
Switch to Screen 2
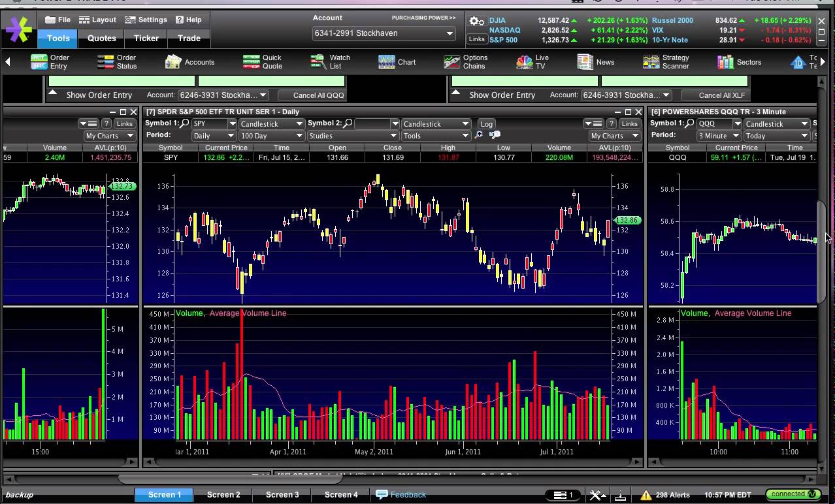point(223,494)
